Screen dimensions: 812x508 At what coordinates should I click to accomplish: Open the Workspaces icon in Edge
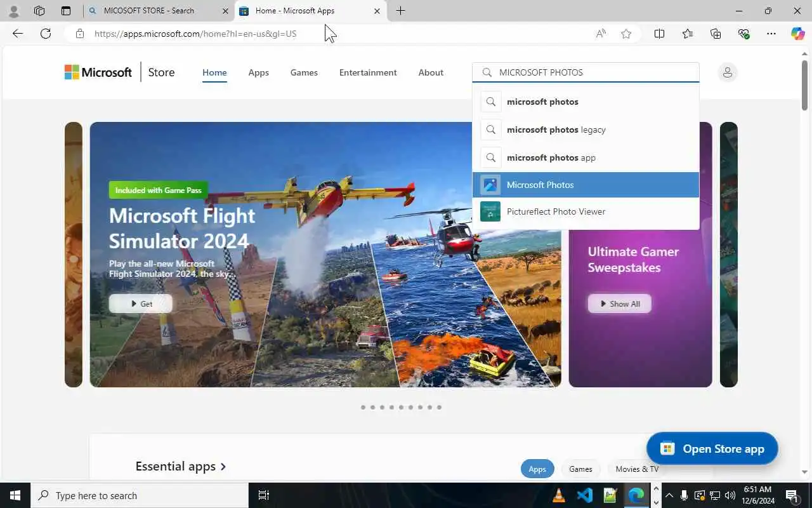click(39, 11)
